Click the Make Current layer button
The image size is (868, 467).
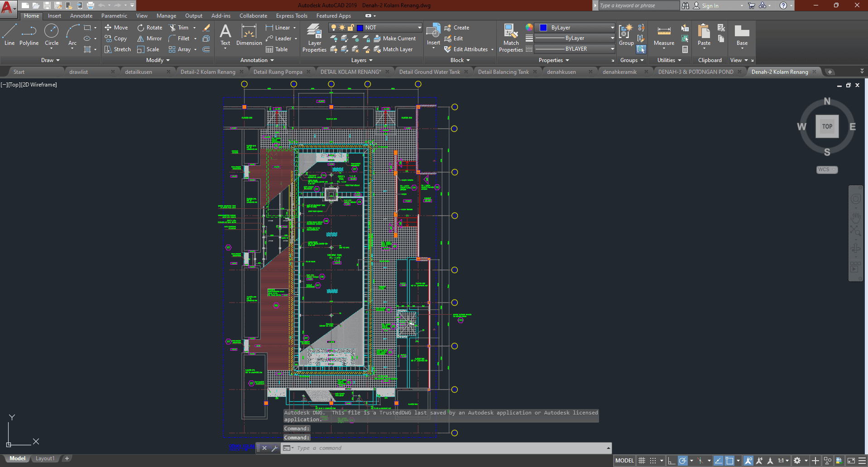click(394, 39)
